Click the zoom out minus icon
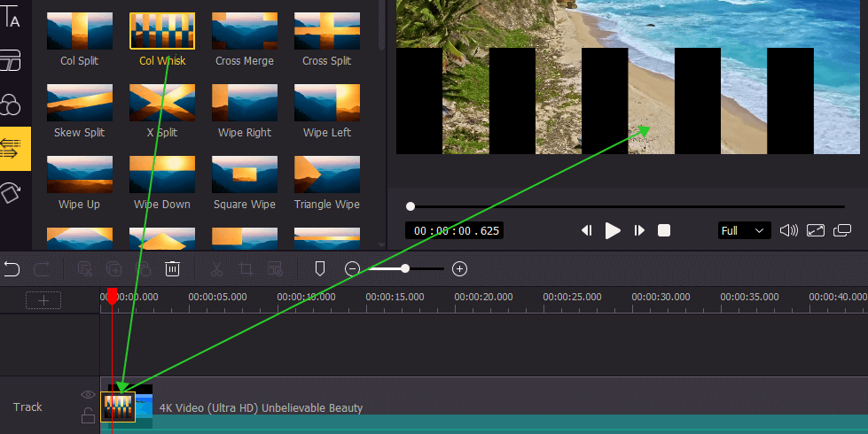This screenshot has width=868, height=434. coord(352,268)
